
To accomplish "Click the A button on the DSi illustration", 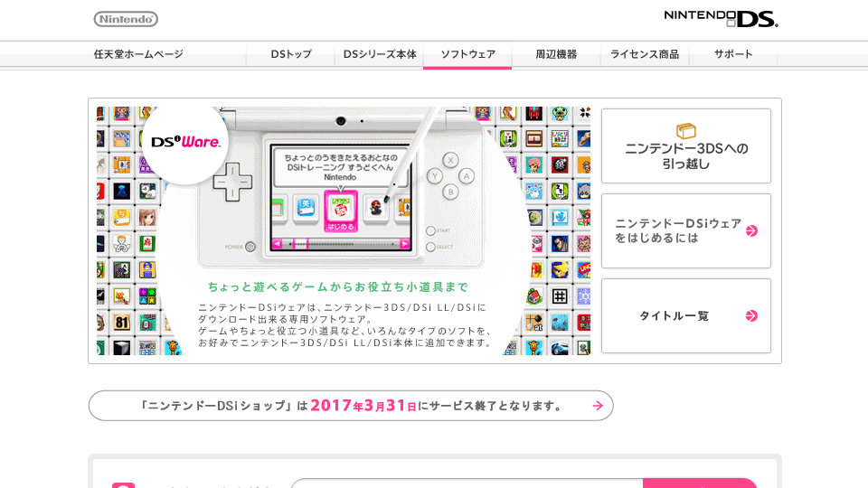I will pyautogui.click(x=467, y=176).
